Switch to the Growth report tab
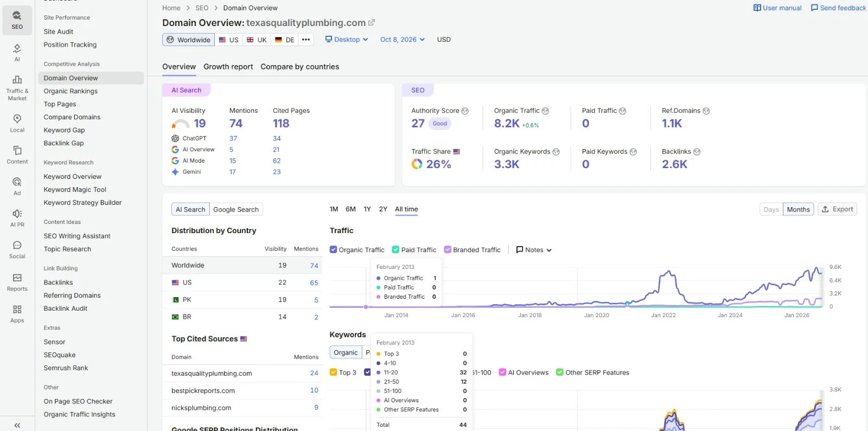The height and width of the screenshot is (431, 868). (x=228, y=67)
